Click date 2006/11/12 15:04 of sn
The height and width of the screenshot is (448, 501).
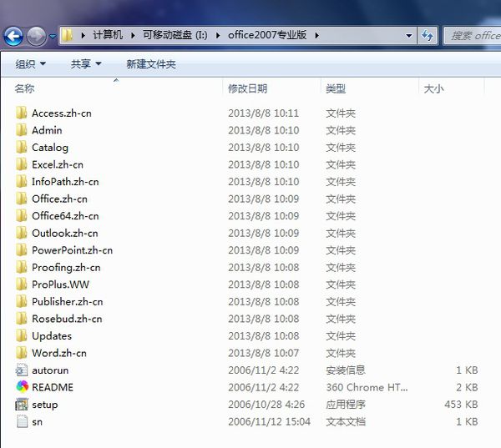(x=270, y=422)
